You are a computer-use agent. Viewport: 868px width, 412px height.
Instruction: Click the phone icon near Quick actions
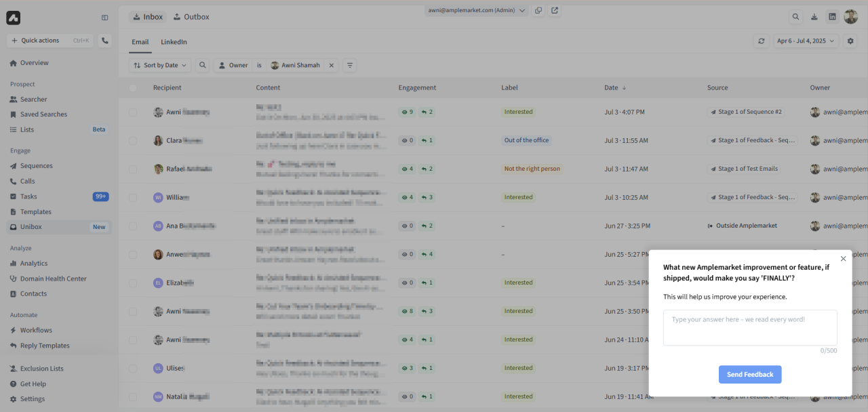[x=105, y=41]
